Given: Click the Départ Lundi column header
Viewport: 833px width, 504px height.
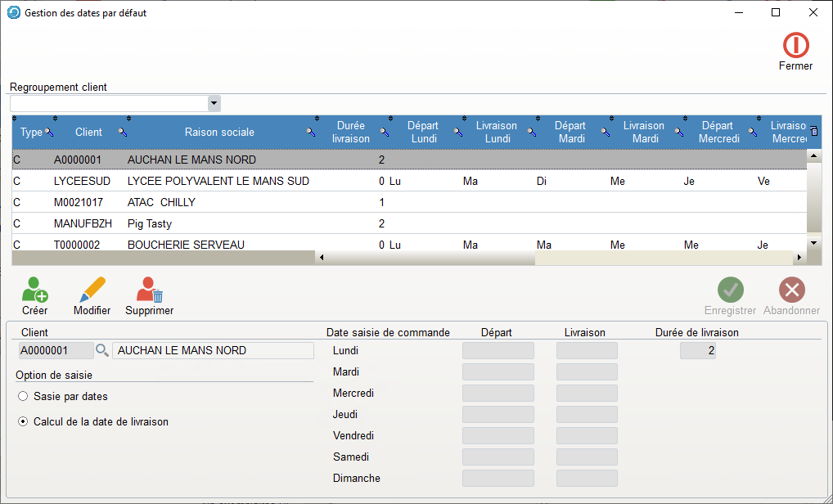Looking at the screenshot, I should pos(423,132).
